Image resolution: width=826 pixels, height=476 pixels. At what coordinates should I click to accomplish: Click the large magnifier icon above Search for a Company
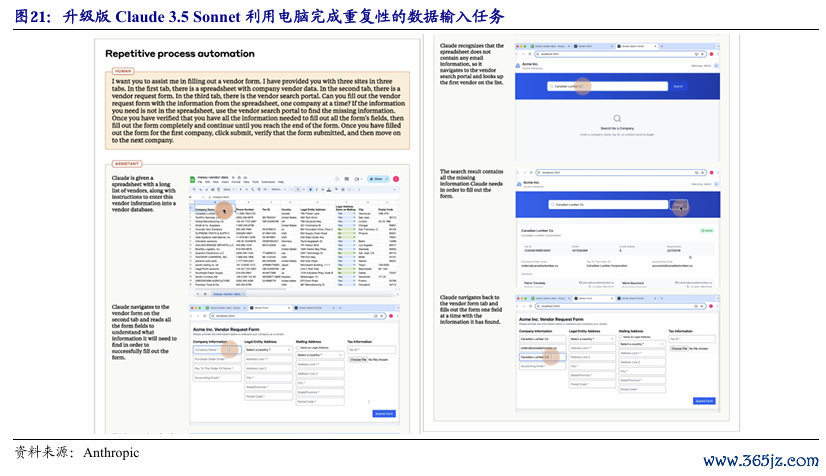click(617, 118)
